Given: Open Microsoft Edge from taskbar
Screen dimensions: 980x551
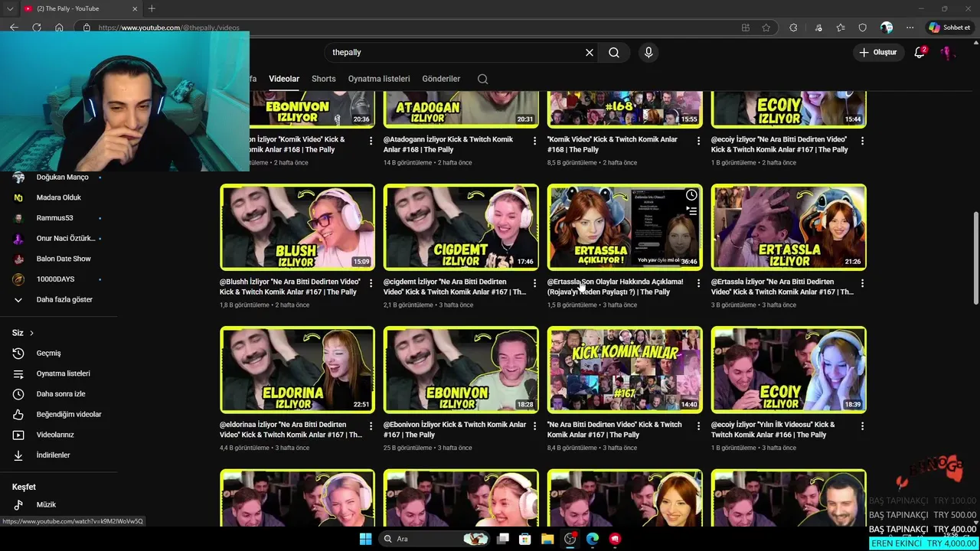Looking at the screenshot, I should (593, 539).
